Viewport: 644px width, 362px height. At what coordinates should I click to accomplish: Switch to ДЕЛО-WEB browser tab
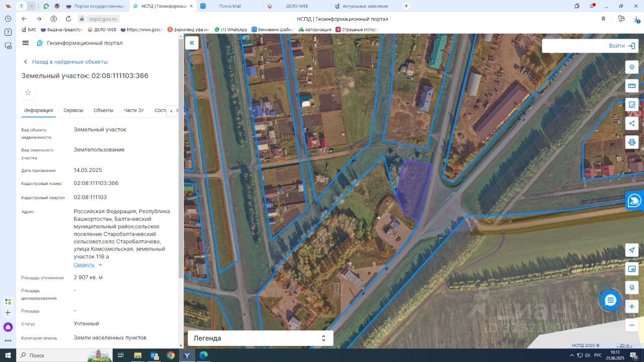(x=297, y=6)
